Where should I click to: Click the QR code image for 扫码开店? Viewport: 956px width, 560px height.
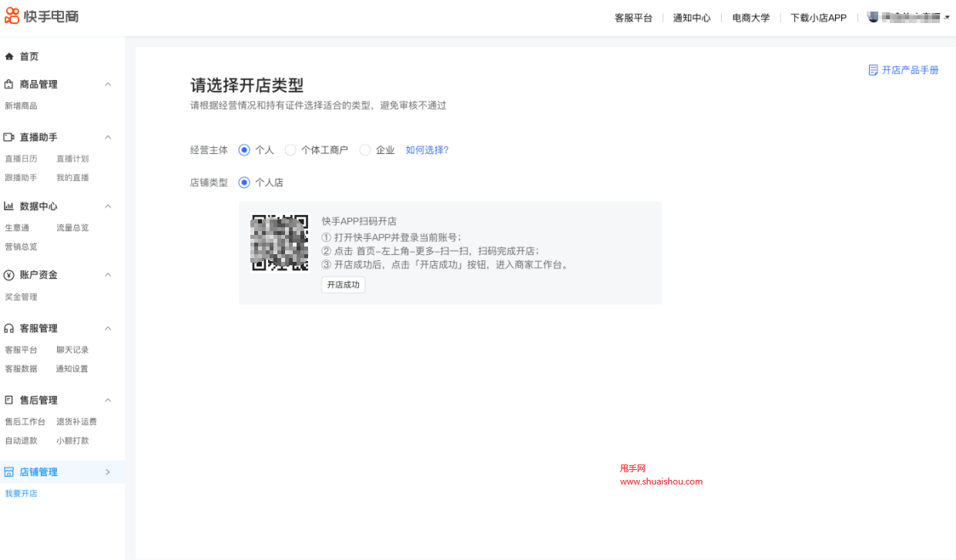280,243
